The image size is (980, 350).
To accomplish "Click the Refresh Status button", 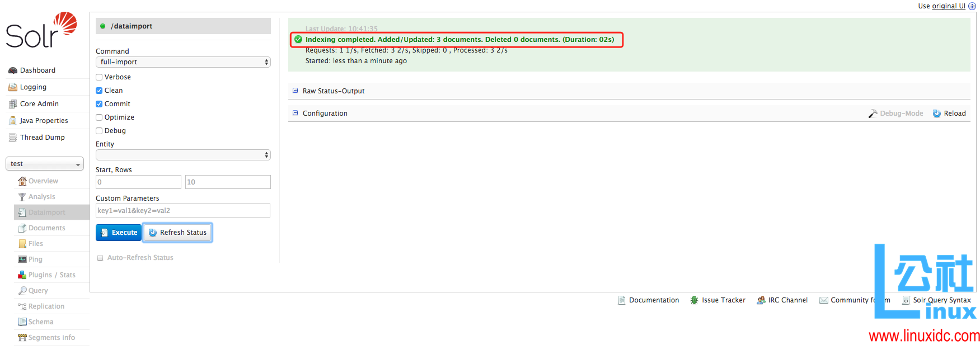I will (177, 233).
